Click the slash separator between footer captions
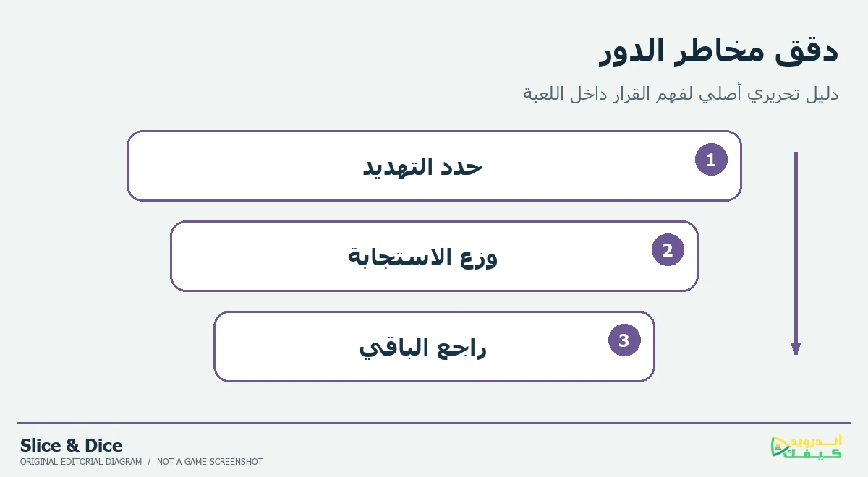This screenshot has height=477, width=868. (149, 462)
